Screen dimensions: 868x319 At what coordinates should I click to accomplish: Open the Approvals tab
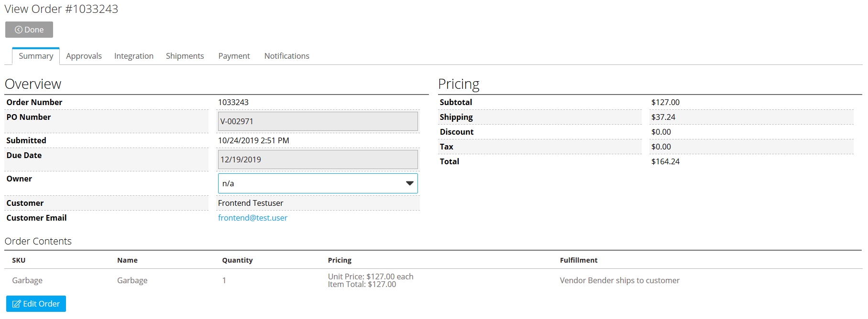84,56
